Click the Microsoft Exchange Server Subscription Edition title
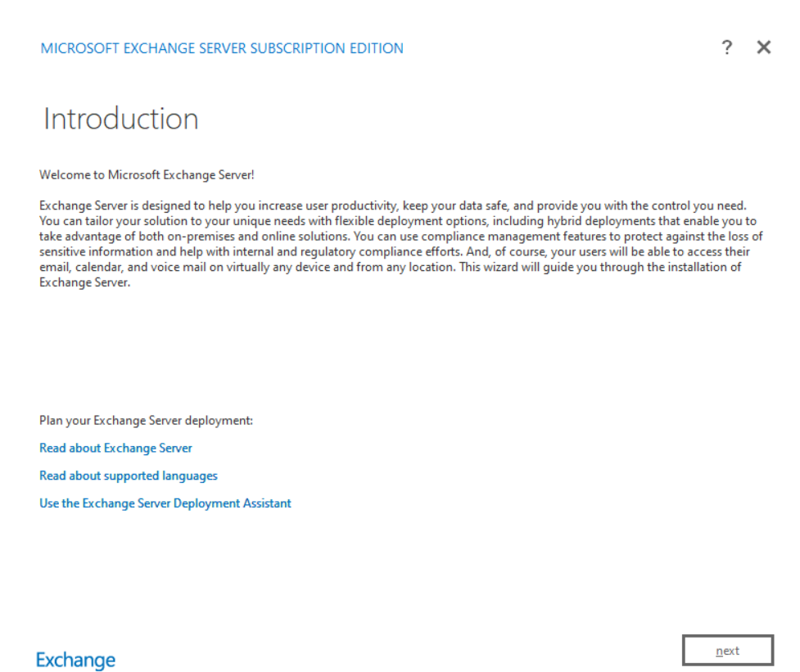The height and width of the screenshot is (672, 800). 222,48
